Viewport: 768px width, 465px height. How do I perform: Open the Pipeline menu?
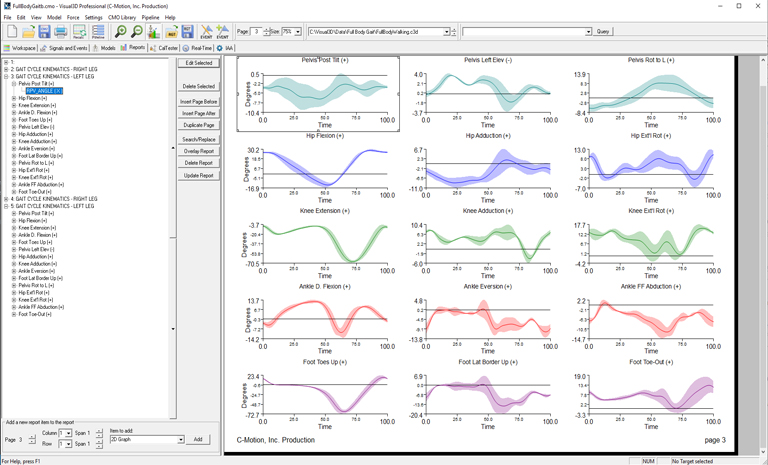(x=150, y=17)
